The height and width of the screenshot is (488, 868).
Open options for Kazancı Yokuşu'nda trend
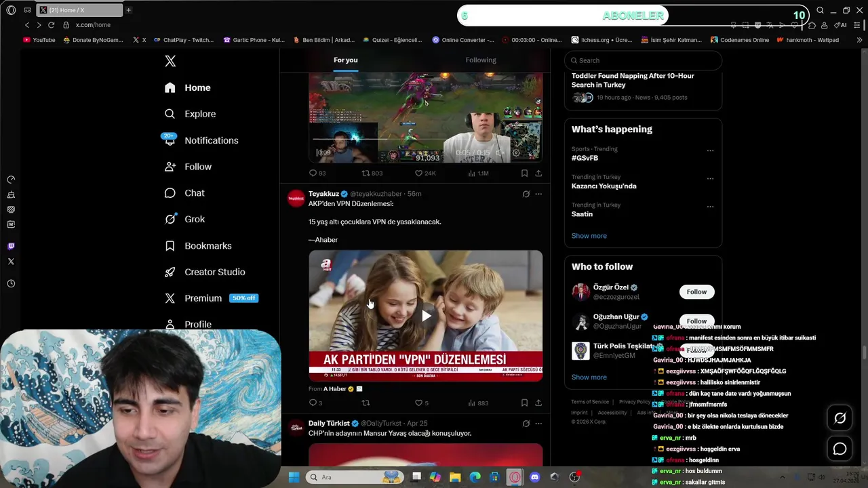pyautogui.click(x=710, y=179)
